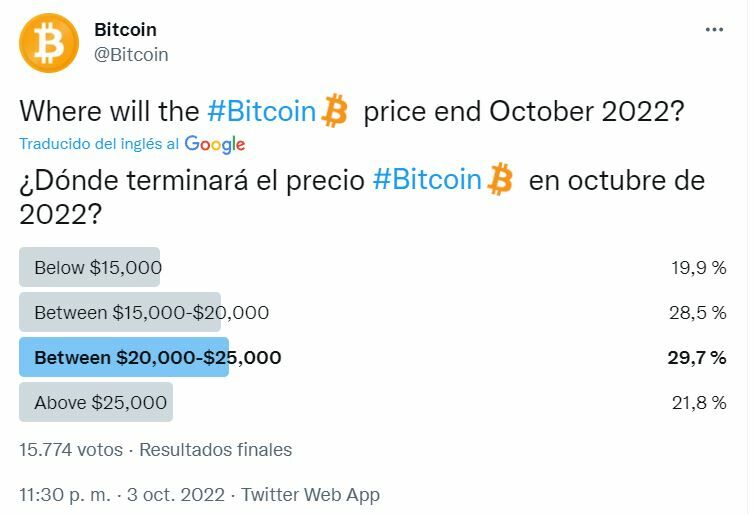Click the Google logo by the translation notice
This screenshot has height=515, width=754.
[215, 144]
